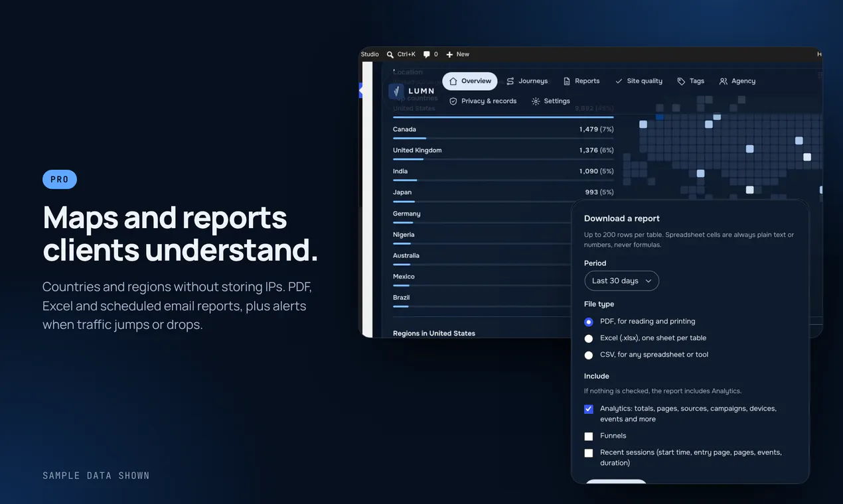843x504 pixels.
Task: Click the gear icon for Settings
Action: tap(536, 101)
